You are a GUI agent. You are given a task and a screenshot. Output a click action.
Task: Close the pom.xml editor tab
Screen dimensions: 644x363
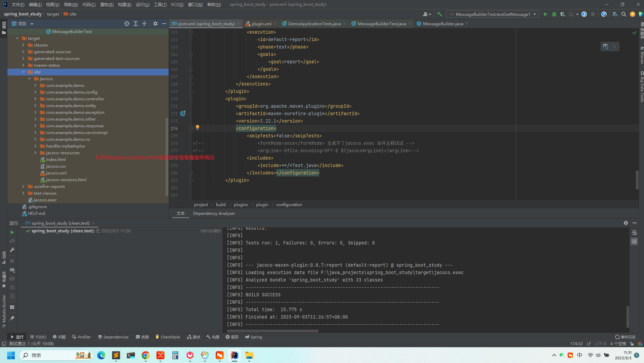click(x=239, y=24)
